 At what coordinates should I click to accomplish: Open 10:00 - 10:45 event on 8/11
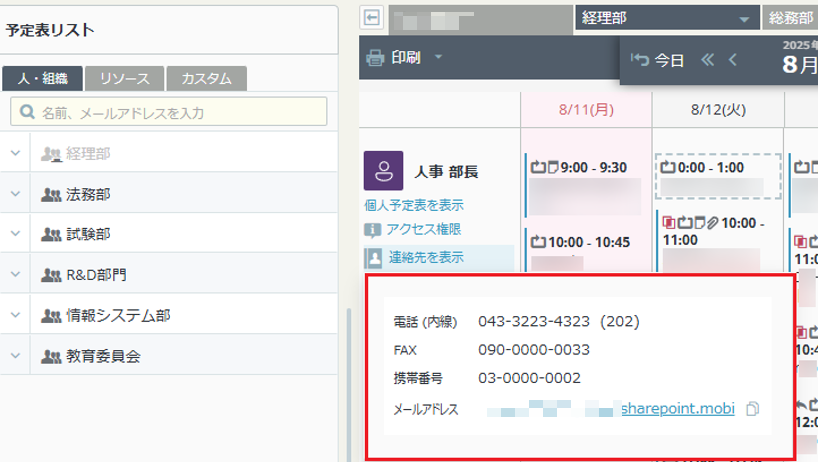[585, 249]
